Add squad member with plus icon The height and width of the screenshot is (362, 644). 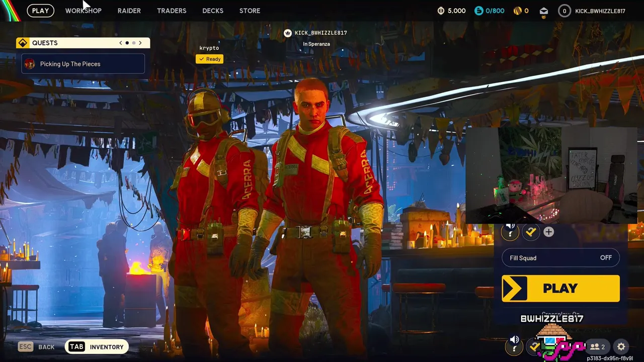tap(548, 232)
